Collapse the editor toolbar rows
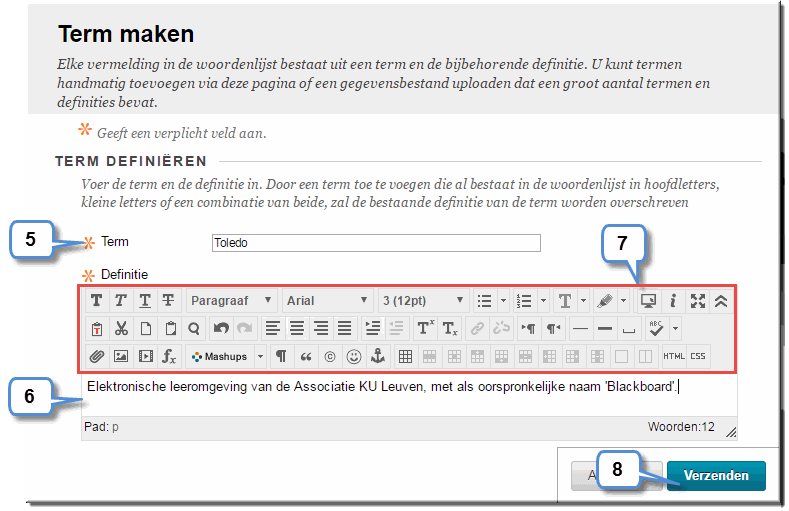Viewport: 789px width, 511px height. point(721,301)
